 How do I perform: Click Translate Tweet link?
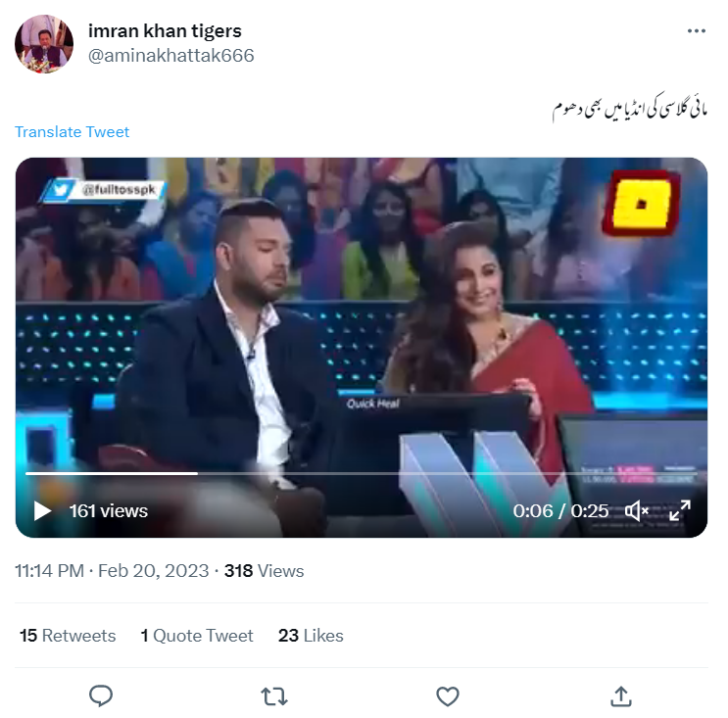(72, 132)
